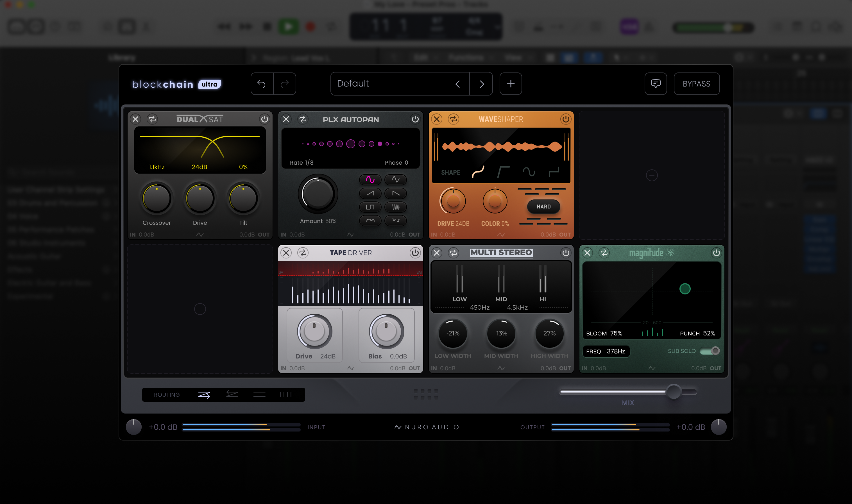The height and width of the screenshot is (504, 852).
Task: Toggle Waveshaper module power button
Action: [x=566, y=119]
